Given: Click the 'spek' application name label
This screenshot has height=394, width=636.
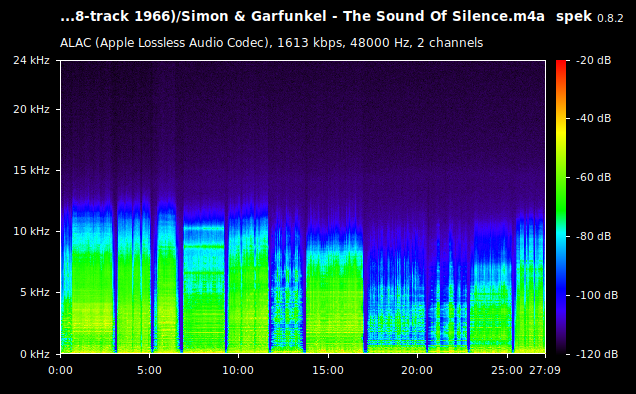Looking at the screenshot, I should tap(574, 17).
